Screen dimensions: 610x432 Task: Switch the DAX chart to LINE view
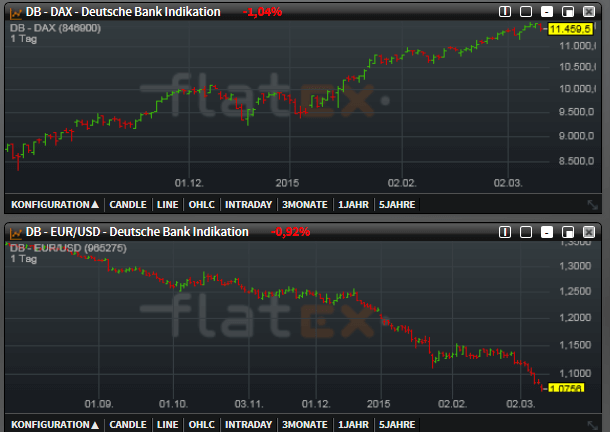(167, 204)
